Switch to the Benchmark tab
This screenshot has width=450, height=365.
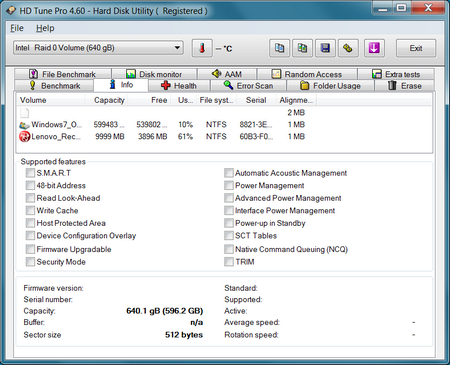point(54,86)
